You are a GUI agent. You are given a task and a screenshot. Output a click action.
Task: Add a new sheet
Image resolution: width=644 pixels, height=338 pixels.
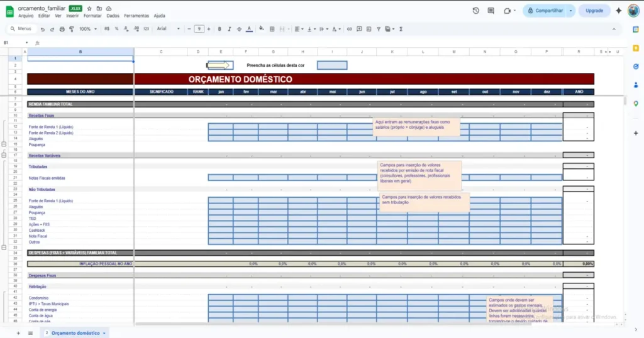pyautogui.click(x=18, y=333)
